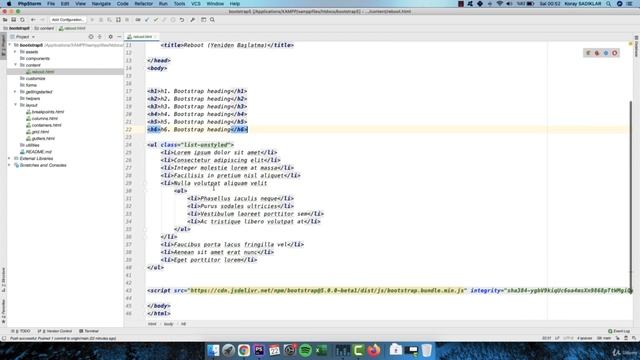Open Spotify from the Dock

[305, 350]
